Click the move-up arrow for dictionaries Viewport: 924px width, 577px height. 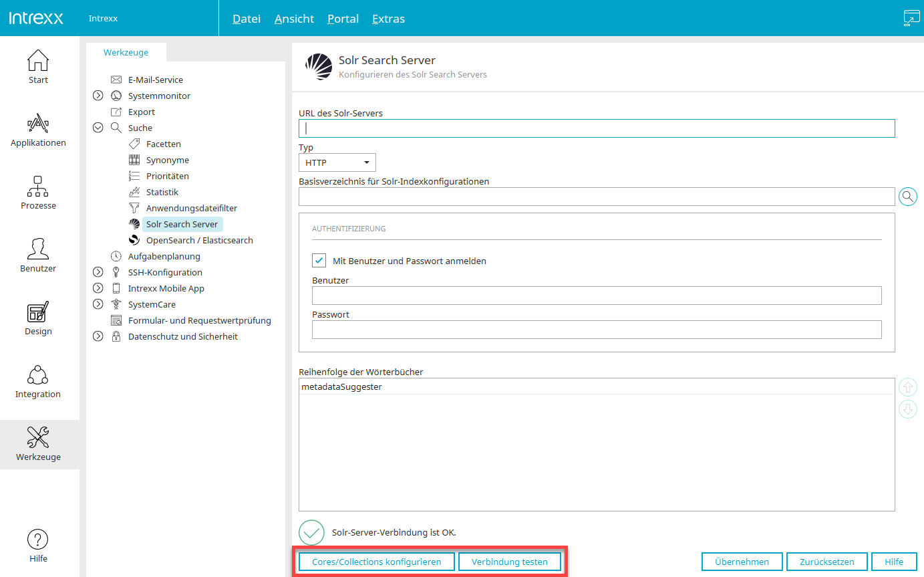[x=908, y=387]
